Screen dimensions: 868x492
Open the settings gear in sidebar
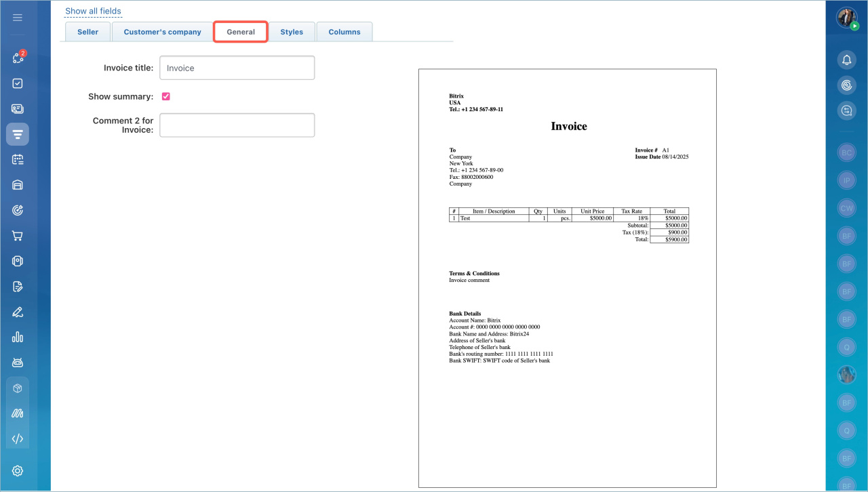coord(18,471)
